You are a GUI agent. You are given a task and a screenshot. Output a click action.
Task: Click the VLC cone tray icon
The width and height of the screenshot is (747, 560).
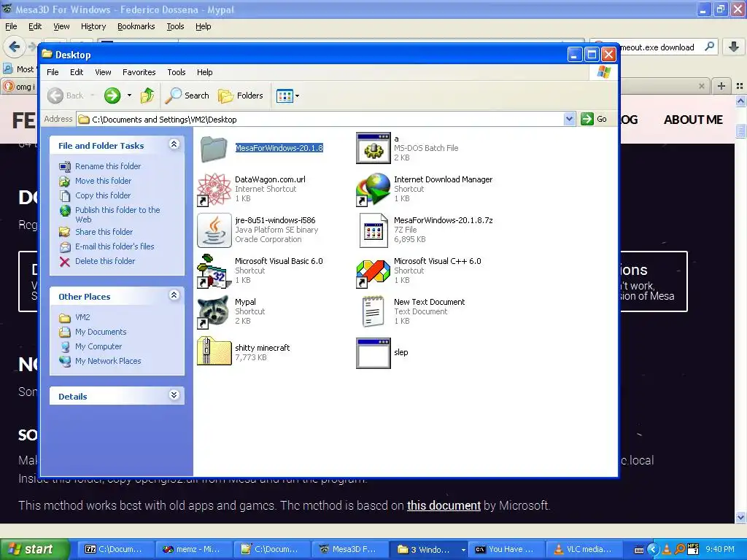[667, 550]
